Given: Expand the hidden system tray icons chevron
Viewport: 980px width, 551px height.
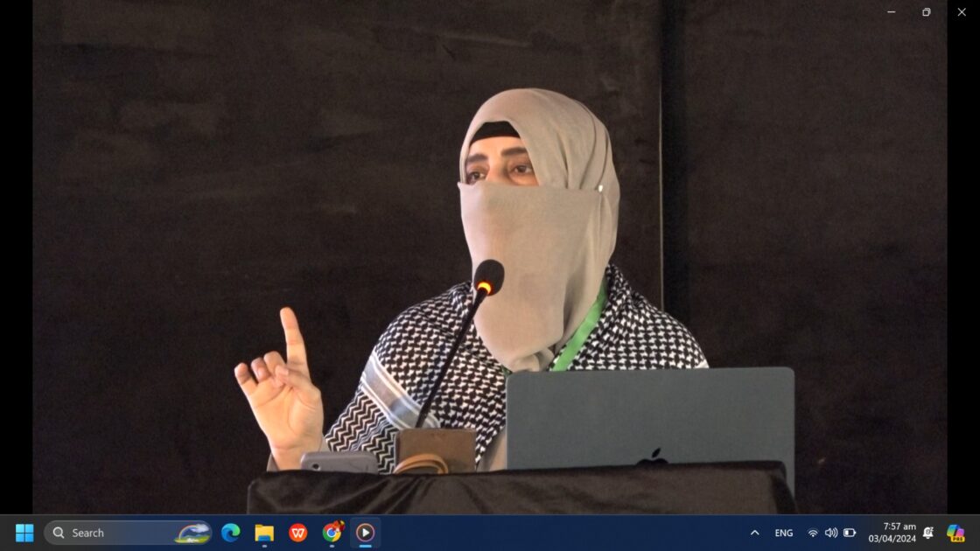Looking at the screenshot, I should [754, 533].
